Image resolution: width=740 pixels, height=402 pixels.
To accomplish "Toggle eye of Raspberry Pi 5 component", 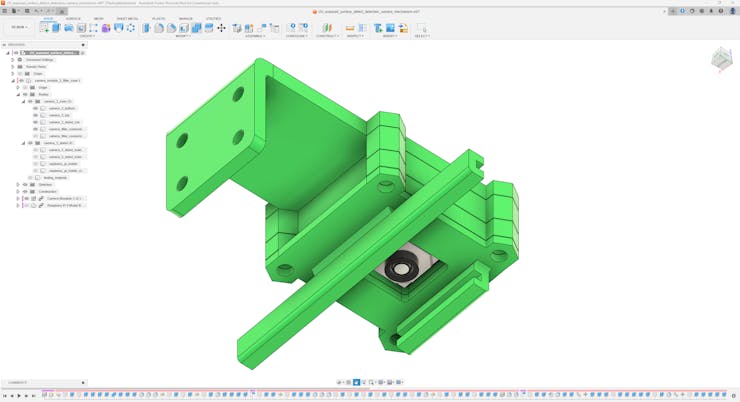I will click(x=27, y=205).
